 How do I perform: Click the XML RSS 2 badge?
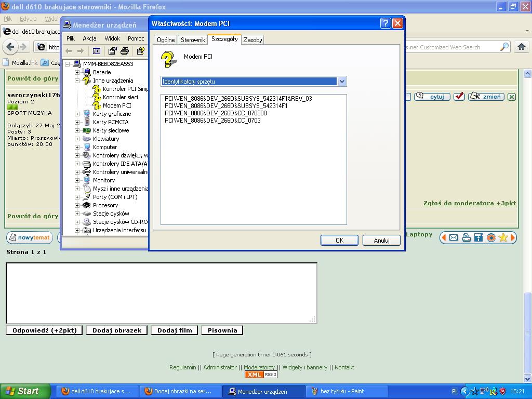pyautogui.click(x=261, y=374)
